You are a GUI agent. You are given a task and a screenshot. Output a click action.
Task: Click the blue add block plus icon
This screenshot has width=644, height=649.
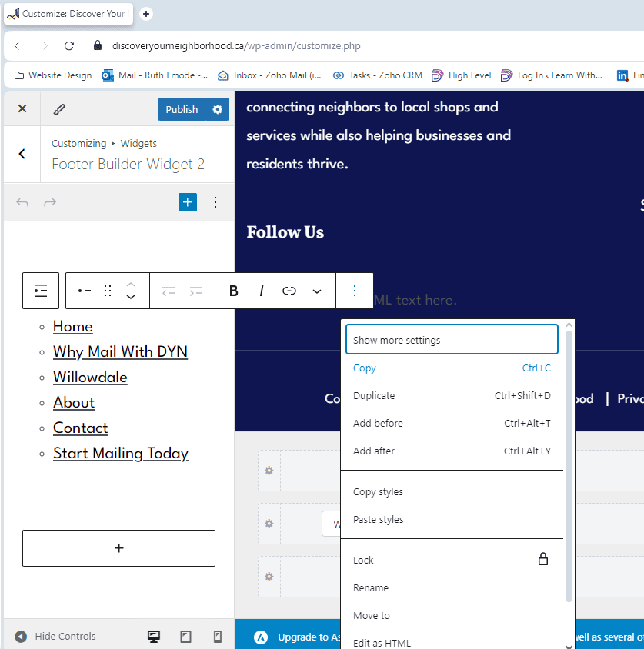click(188, 202)
